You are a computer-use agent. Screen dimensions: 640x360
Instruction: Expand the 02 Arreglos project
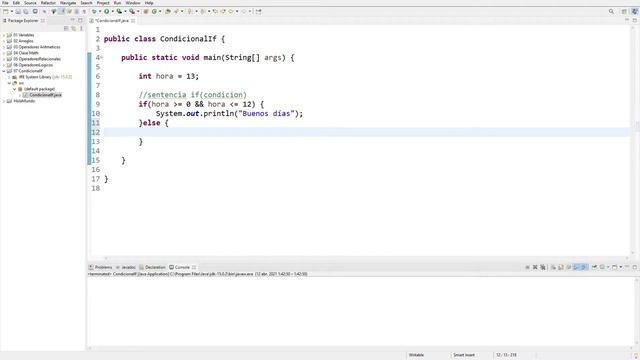(4, 41)
